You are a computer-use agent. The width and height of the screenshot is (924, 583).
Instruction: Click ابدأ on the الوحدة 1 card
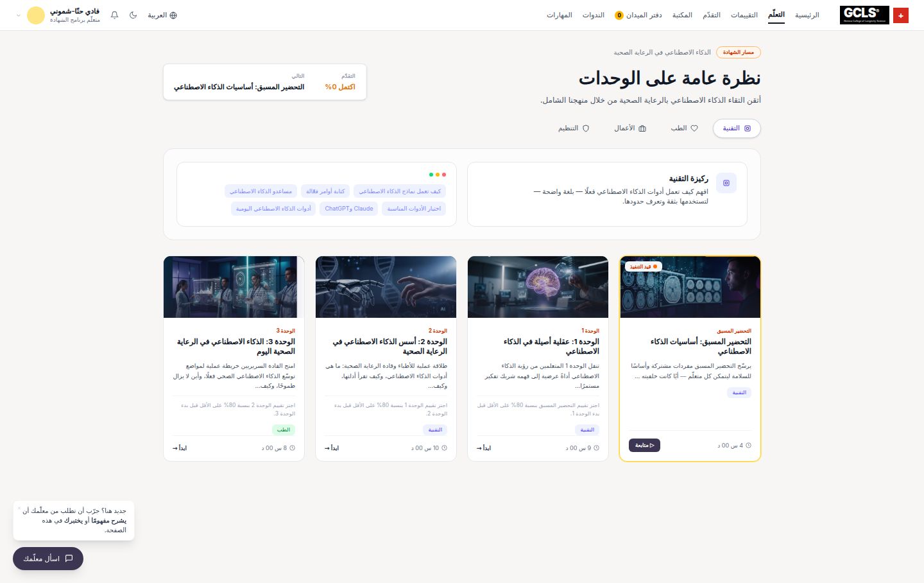[x=484, y=448]
